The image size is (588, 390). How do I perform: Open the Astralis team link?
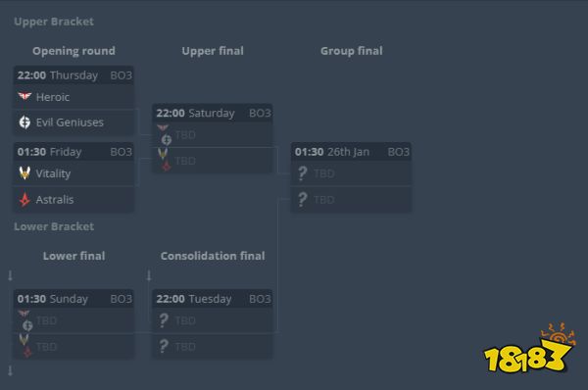click(x=55, y=200)
